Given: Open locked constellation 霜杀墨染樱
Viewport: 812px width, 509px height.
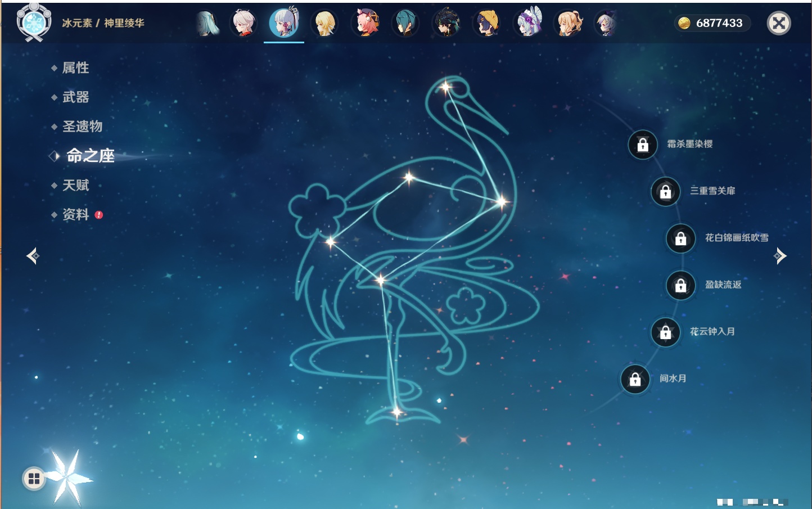Looking at the screenshot, I should 643,145.
